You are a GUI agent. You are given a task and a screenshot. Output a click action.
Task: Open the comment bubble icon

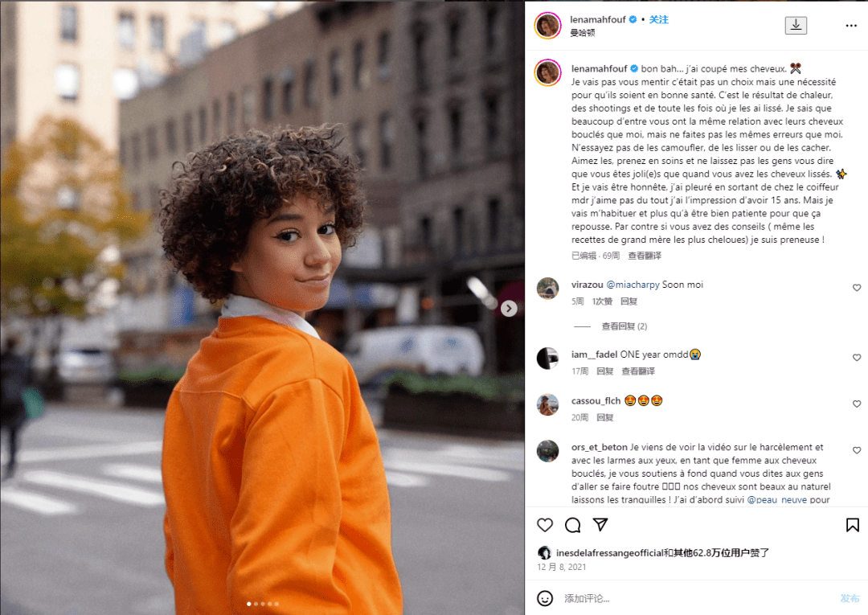tap(572, 525)
